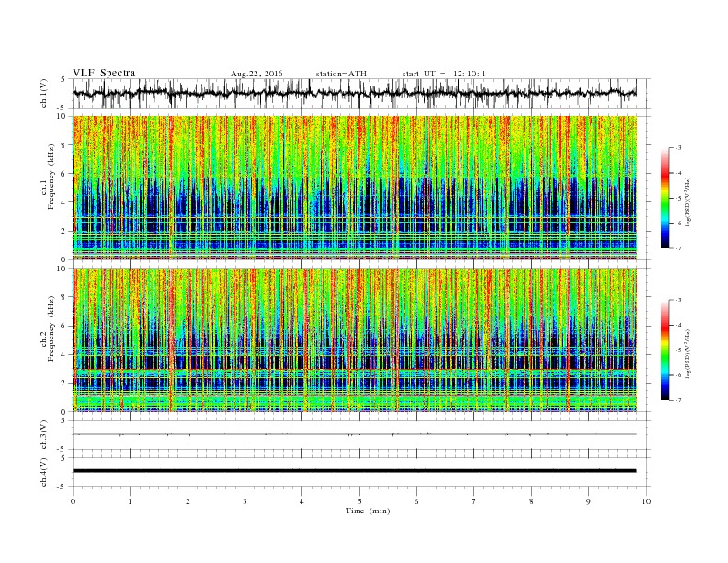The width and height of the screenshot is (728, 563).
Task: Select the date text "Aug.22, 2016"
Action: pos(256,74)
